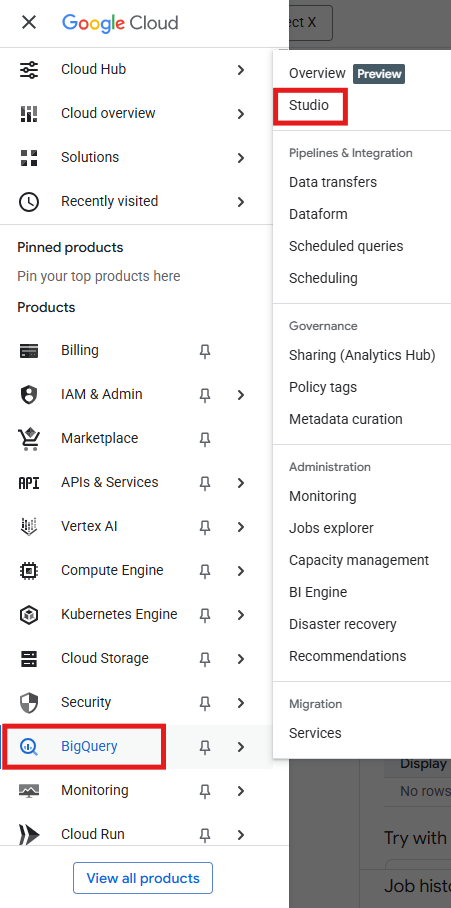Click the View all products button
The height and width of the screenshot is (908, 451).
143,878
